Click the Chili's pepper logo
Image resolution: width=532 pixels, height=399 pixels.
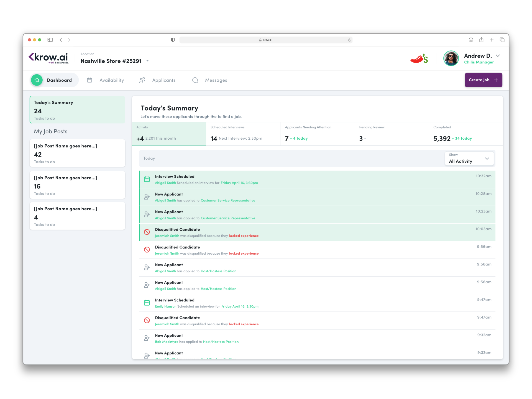[419, 58]
